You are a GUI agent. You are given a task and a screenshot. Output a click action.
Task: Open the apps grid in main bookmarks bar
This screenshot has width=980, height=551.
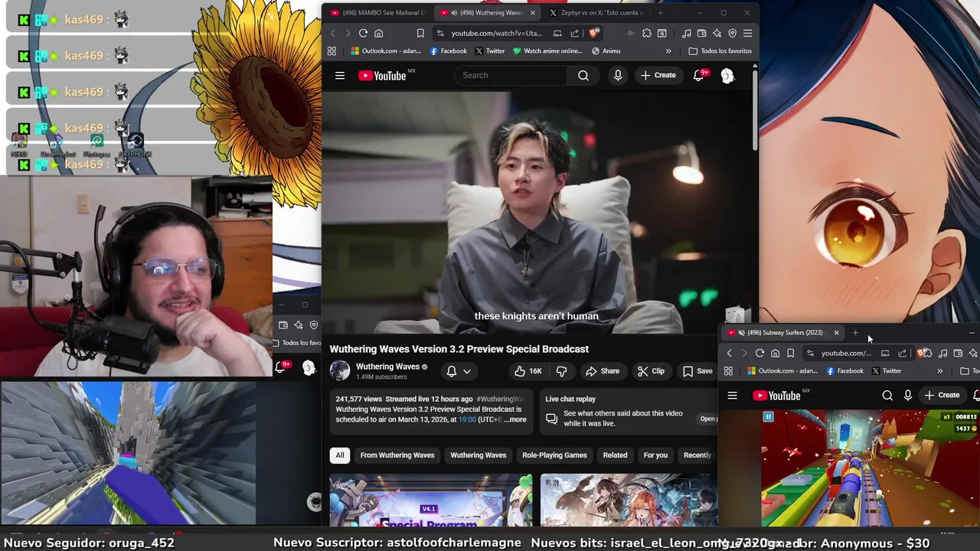[332, 51]
